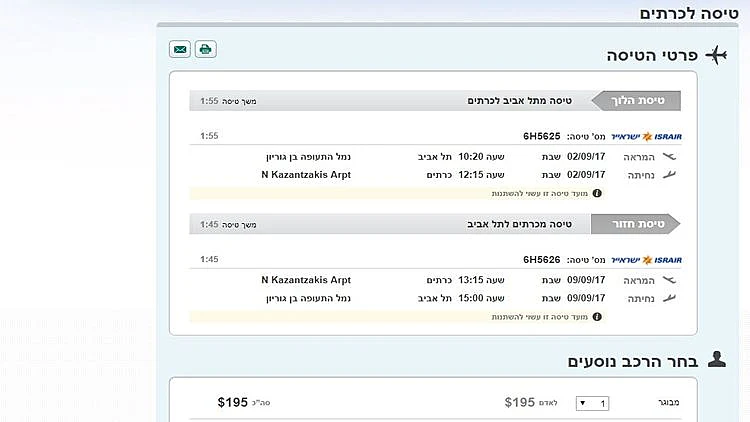Click the takeoff icon on outbound 02/09/17 row
Image resolution: width=750 pixels, height=422 pixels.
(x=670, y=157)
